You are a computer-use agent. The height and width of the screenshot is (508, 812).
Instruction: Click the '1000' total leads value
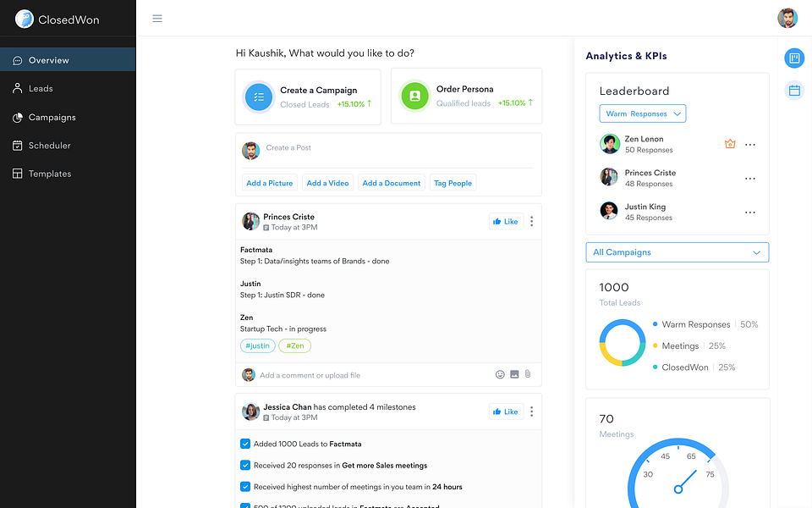click(614, 288)
